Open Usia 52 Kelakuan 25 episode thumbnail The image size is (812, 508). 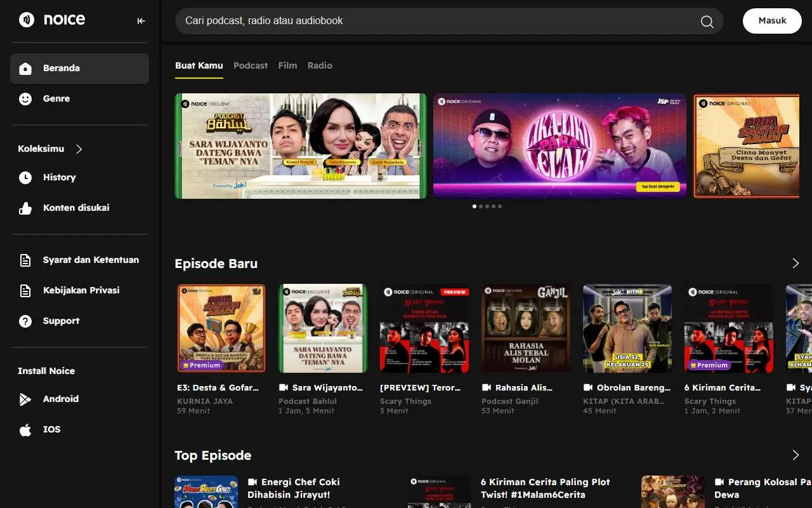[x=627, y=328]
